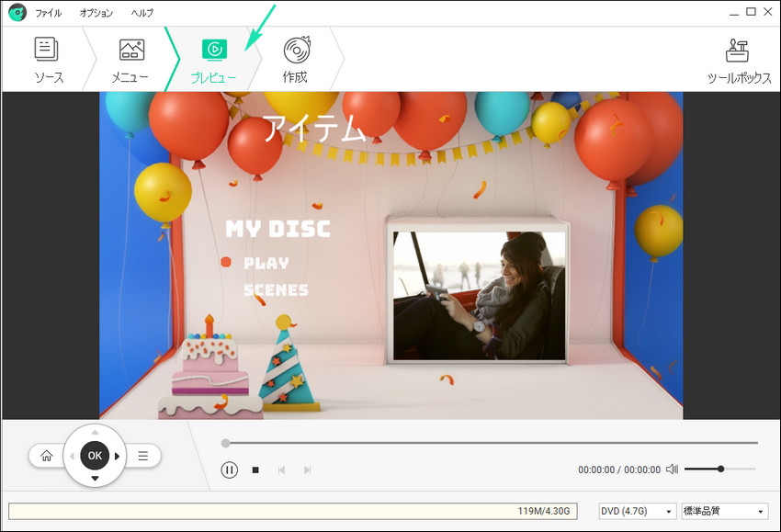781x532 pixels.
Task: Adjust the volume slider
Action: (719, 469)
